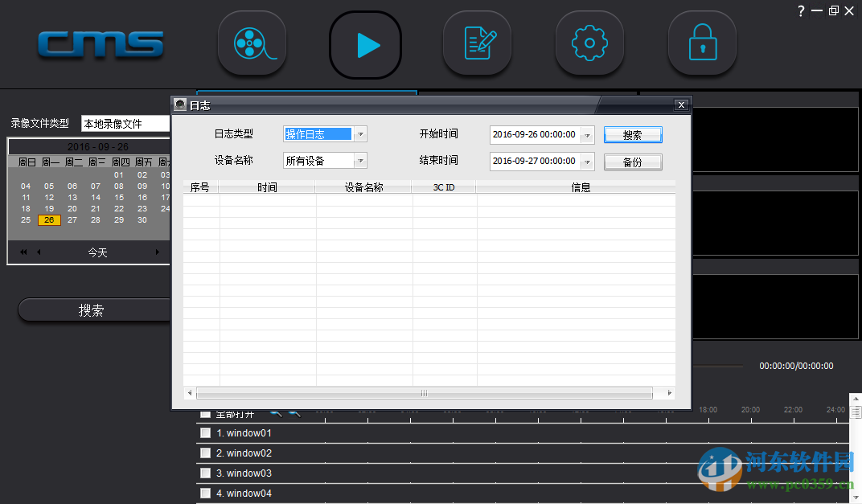This screenshot has width=862, height=504.
Task: Open CMS help with the question mark
Action: pyautogui.click(x=801, y=10)
